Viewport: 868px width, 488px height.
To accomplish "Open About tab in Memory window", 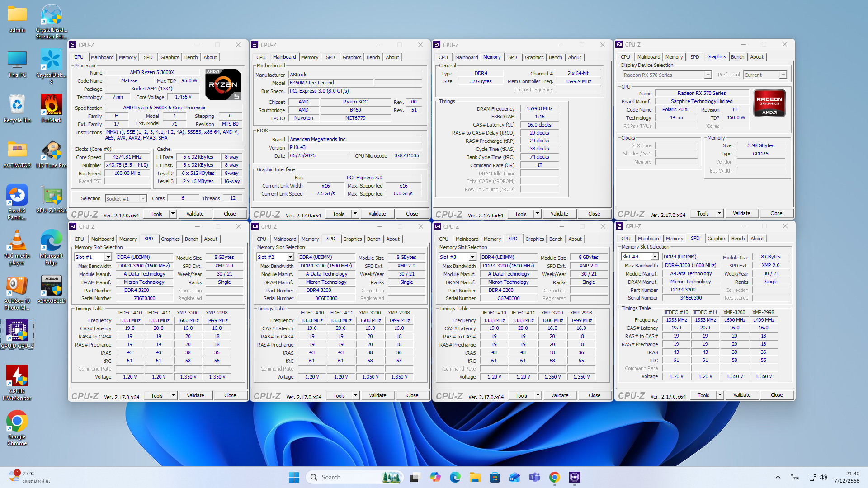I will [x=575, y=57].
